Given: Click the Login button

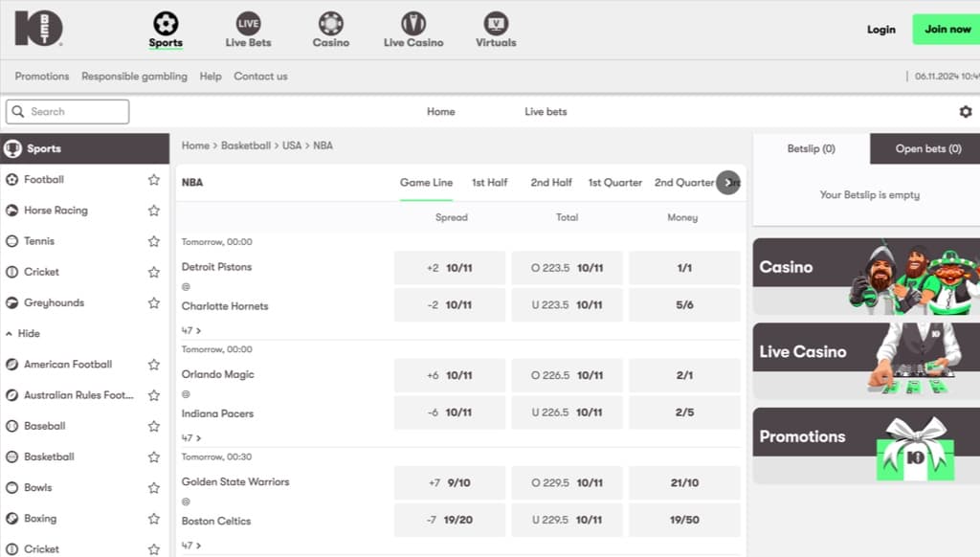Looking at the screenshot, I should pos(881,30).
